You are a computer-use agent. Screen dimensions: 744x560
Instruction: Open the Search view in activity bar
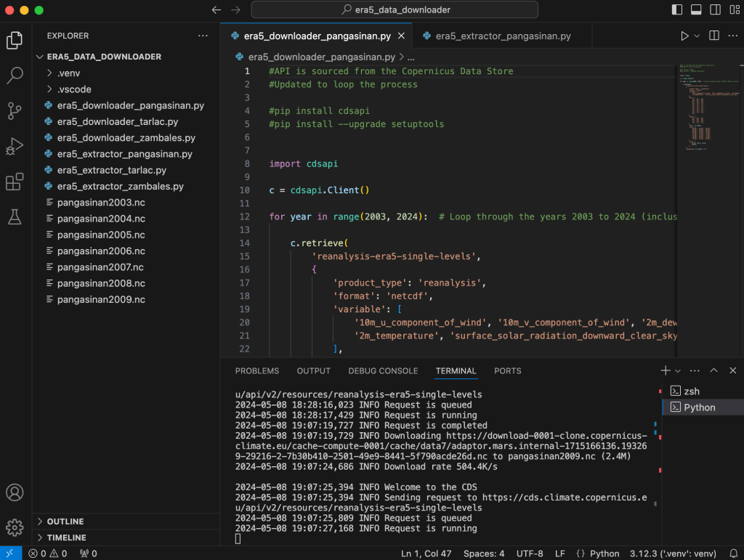[x=15, y=75]
